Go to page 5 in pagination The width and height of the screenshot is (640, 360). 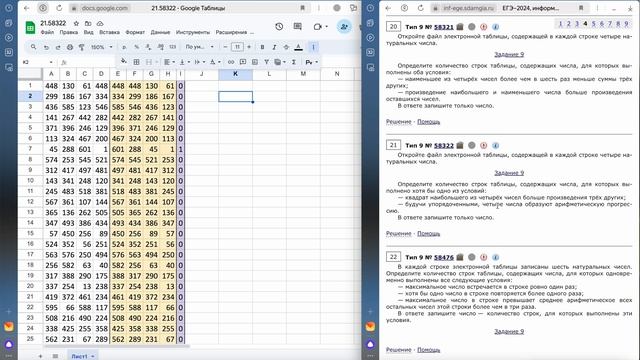tap(593, 24)
